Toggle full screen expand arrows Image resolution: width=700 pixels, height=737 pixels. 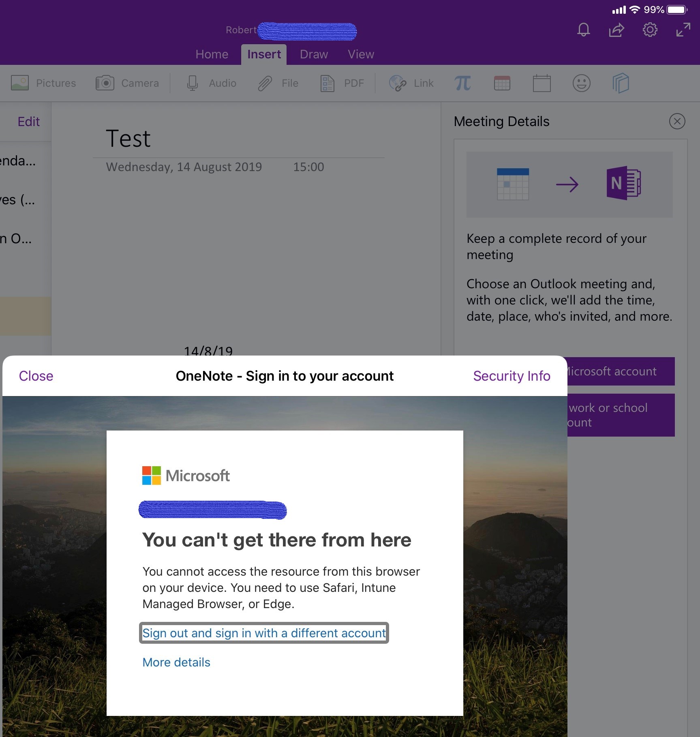pyautogui.click(x=683, y=30)
